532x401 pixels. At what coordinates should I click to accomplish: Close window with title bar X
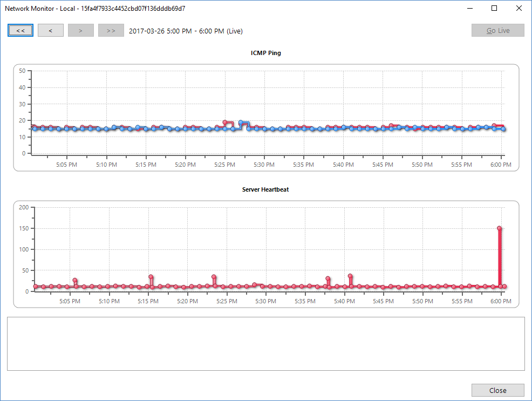(x=519, y=8)
